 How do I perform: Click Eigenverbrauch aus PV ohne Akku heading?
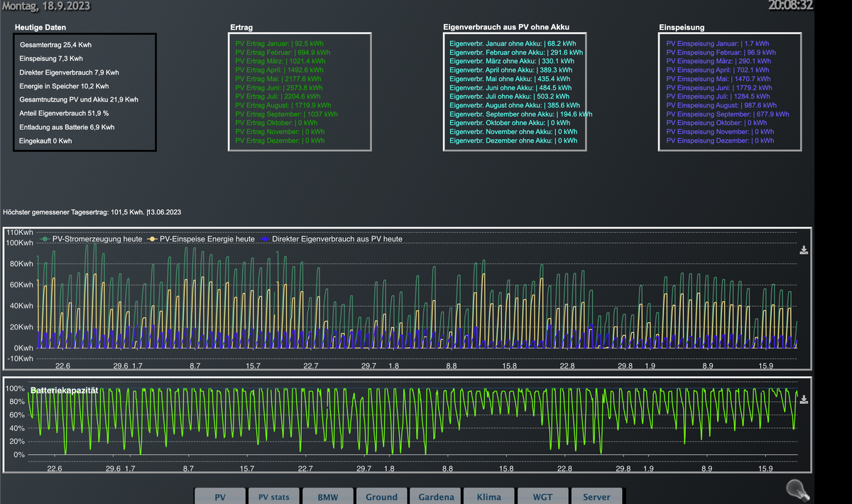pyautogui.click(x=506, y=28)
